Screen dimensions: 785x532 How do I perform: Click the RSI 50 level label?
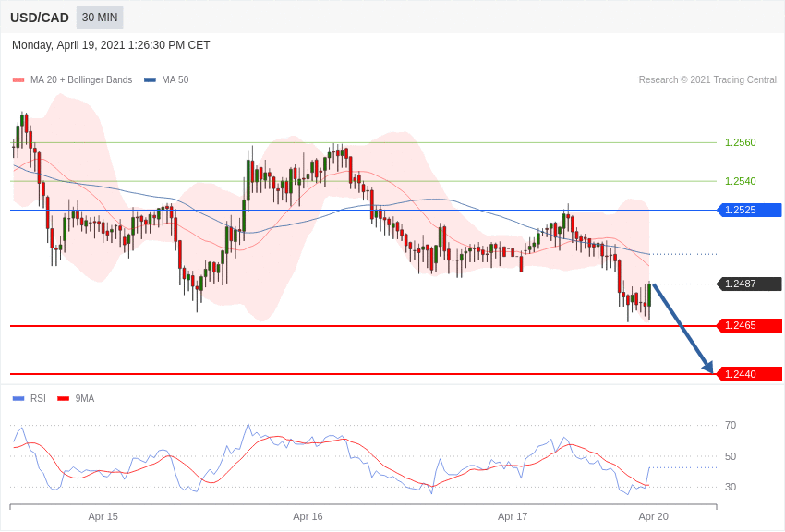[x=731, y=456]
